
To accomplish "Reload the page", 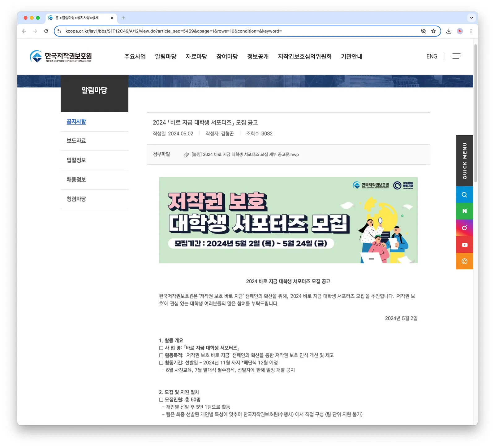I will 46,31.
